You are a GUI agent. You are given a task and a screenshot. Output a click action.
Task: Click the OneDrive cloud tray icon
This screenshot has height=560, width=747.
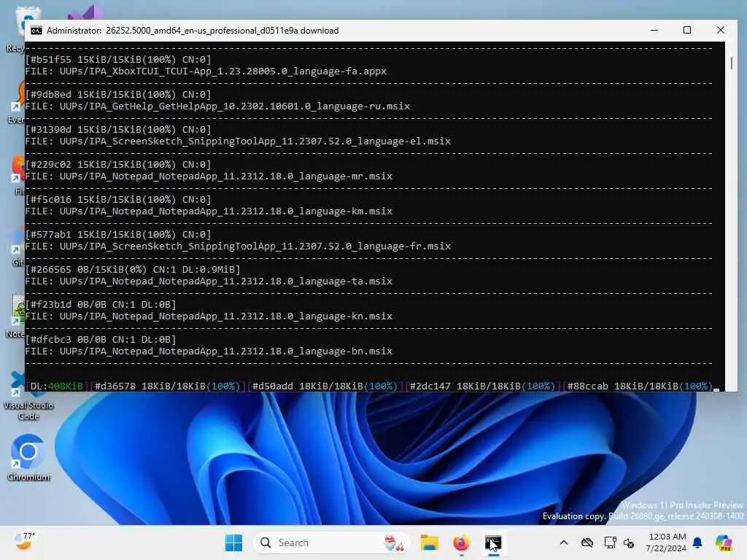pyautogui.click(x=587, y=542)
